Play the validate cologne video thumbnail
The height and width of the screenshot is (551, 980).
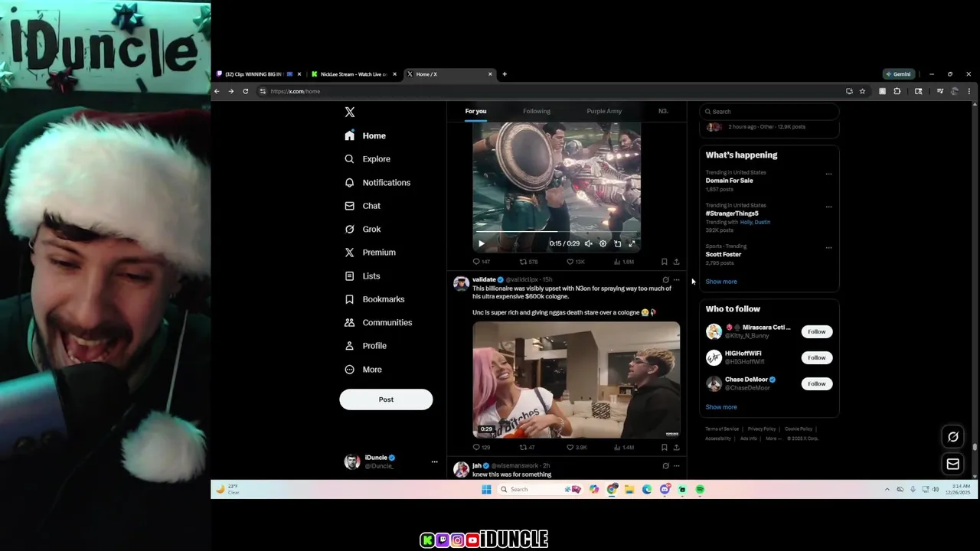[576, 380]
